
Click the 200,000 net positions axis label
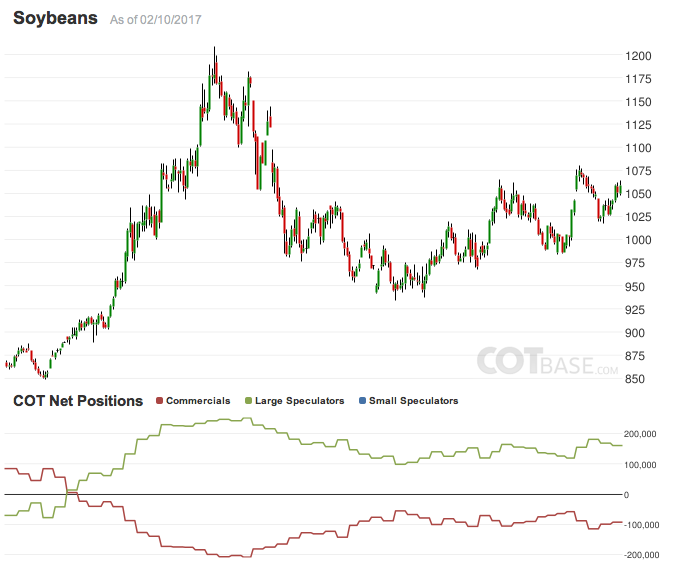(640, 434)
